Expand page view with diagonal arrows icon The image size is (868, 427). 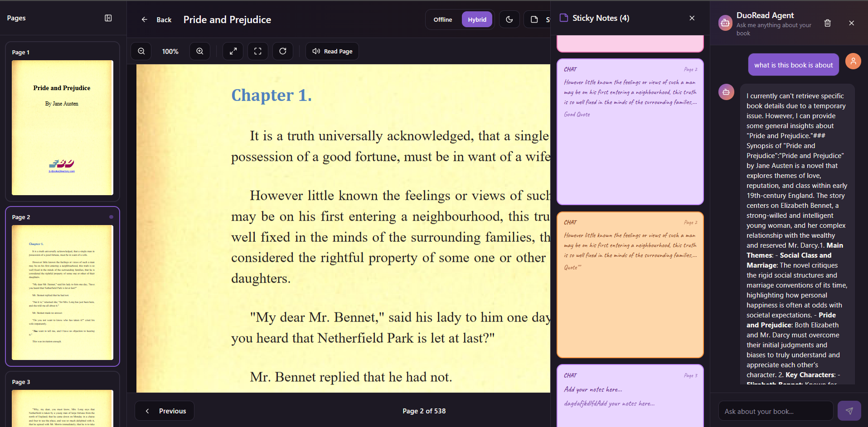point(233,51)
